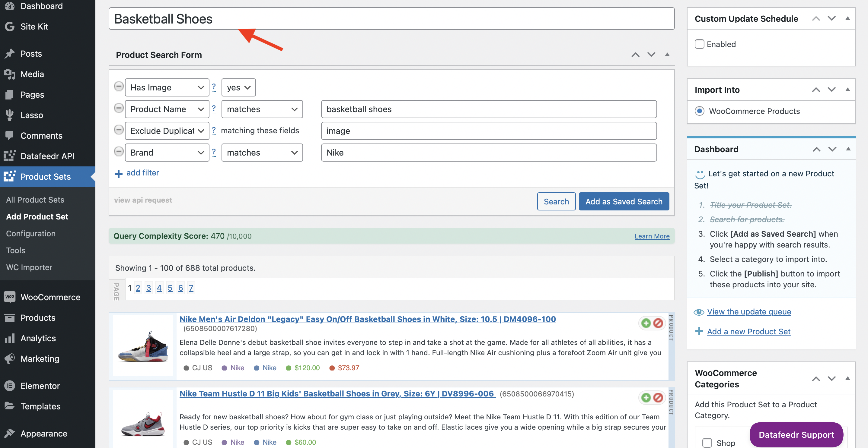Click the Search button
The height and width of the screenshot is (448, 868).
coord(556,201)
